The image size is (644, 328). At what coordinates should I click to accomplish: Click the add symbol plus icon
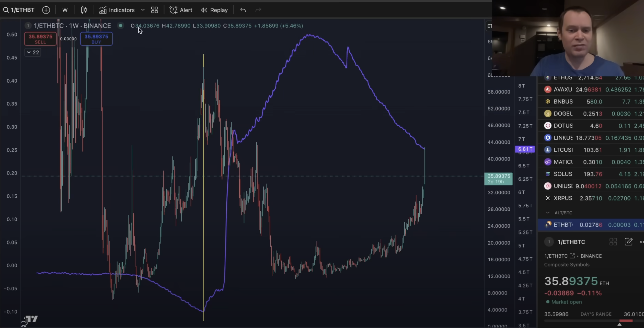tap(46, 10)
